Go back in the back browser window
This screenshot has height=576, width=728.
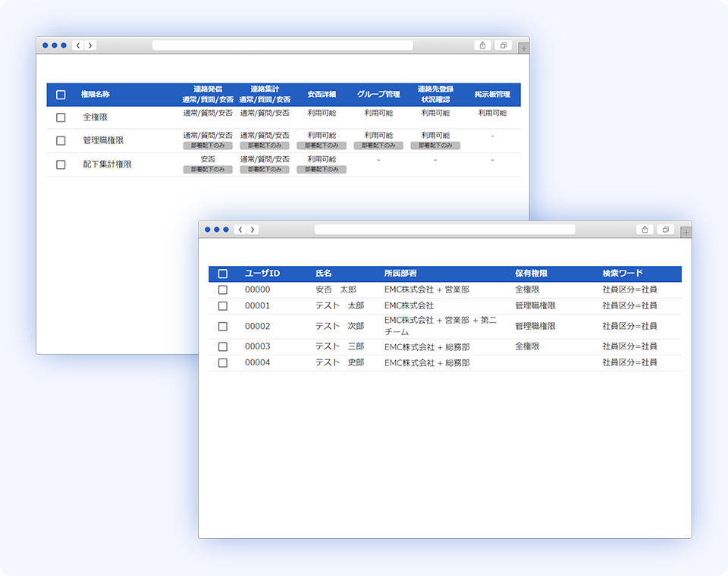coord(78,45)
